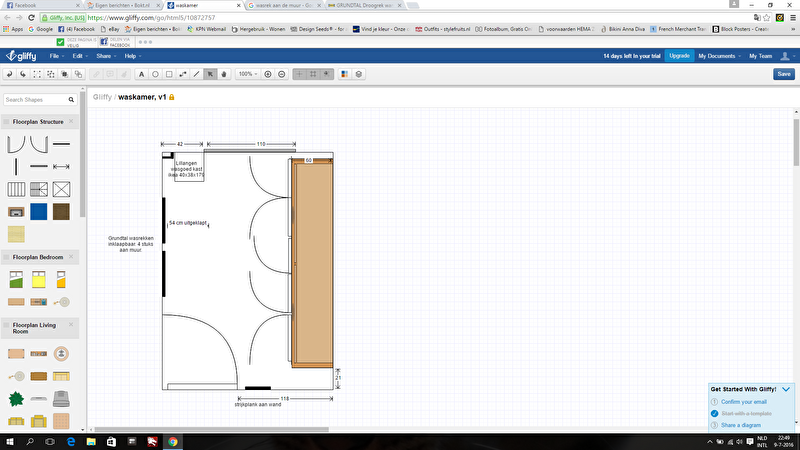
Task: Switch to the Facebook browser tab
Action: [x=41, y=5]
